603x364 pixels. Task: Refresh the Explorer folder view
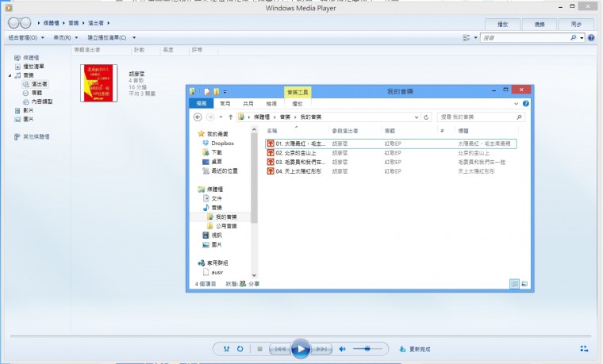426,117
